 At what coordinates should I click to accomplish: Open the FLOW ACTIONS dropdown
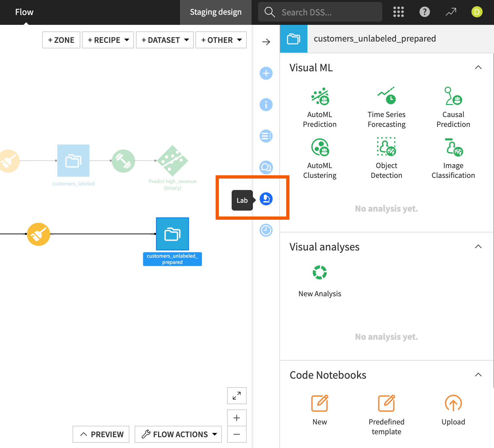tap(178, 434)
